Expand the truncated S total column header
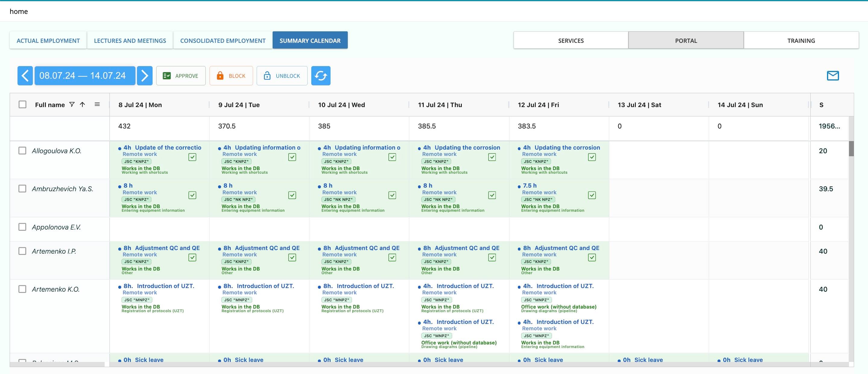Image resolution: width=868 pixels, height=374 pixels. point(821,105)
